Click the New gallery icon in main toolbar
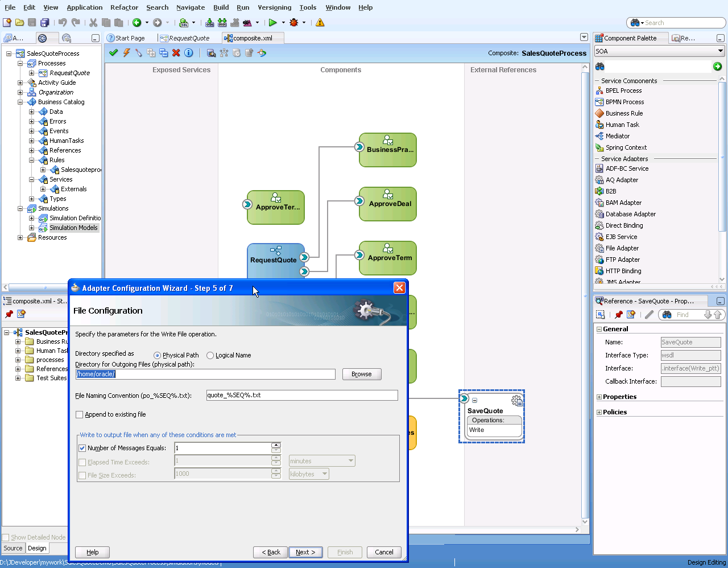The height and width of the screenshot is (568, 728). [x=7, y=23]
